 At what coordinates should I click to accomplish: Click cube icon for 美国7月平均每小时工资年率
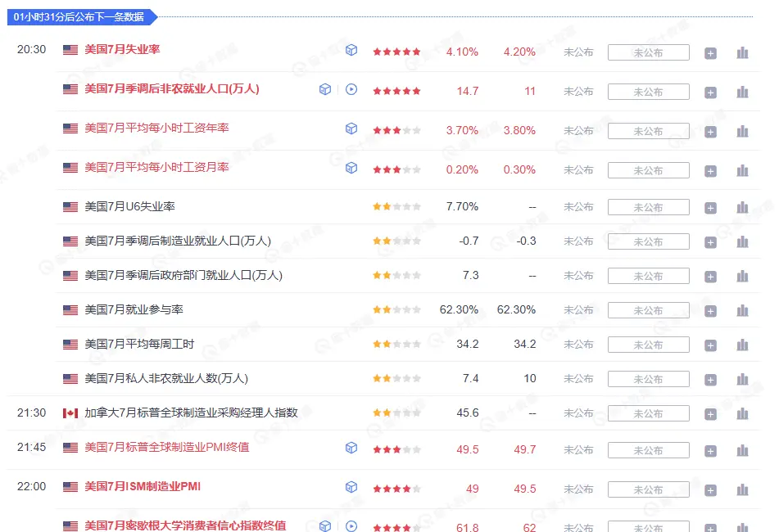click(351, 128)
